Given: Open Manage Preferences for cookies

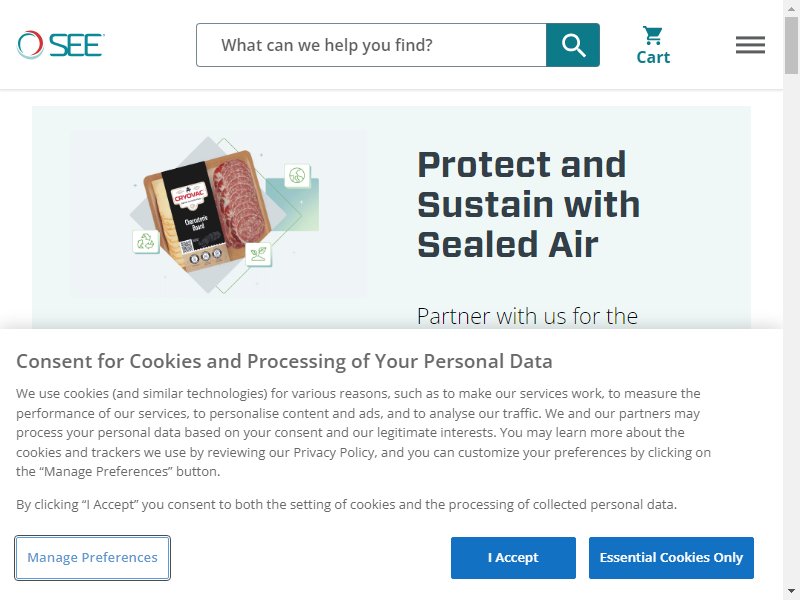Looking at the screenshot, I should pyautogui.click(x=92, y=558).
